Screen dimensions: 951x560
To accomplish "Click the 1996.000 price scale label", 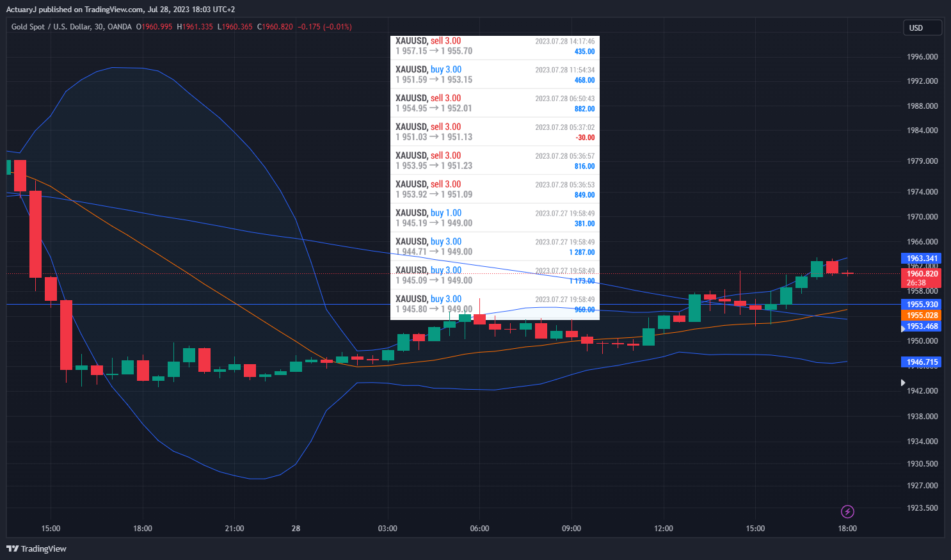I will point(922,57).
